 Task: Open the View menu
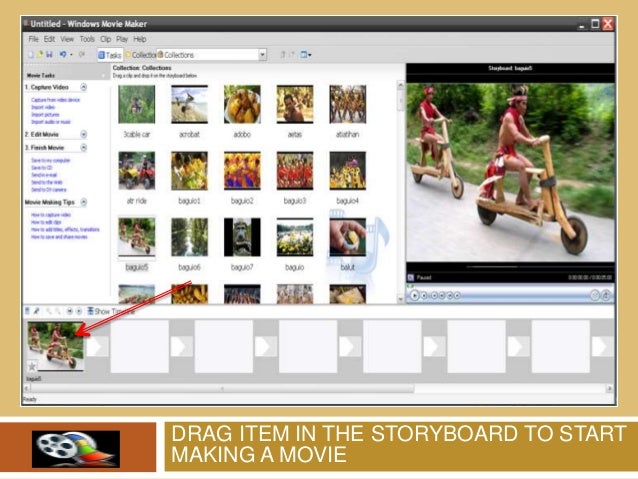coord(67,39)
